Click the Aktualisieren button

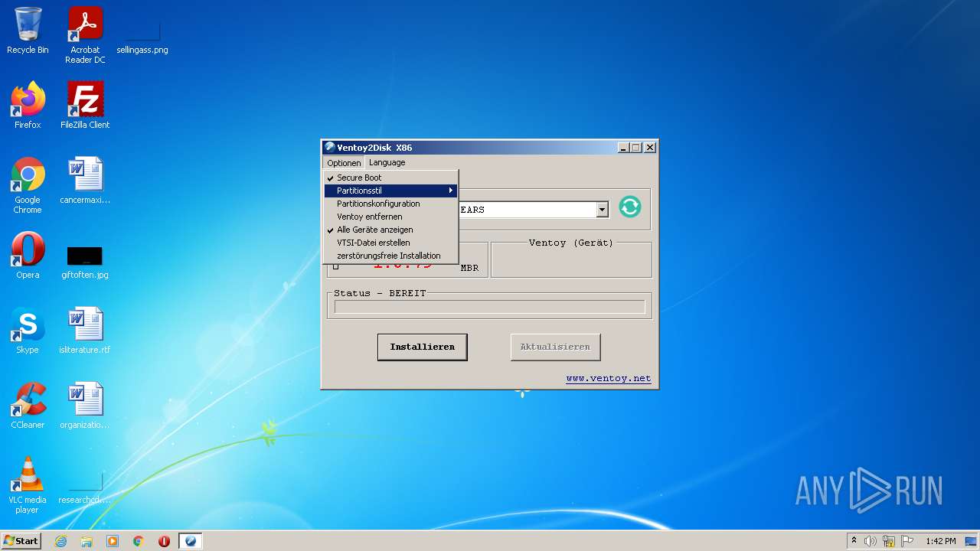click(555, 347)
